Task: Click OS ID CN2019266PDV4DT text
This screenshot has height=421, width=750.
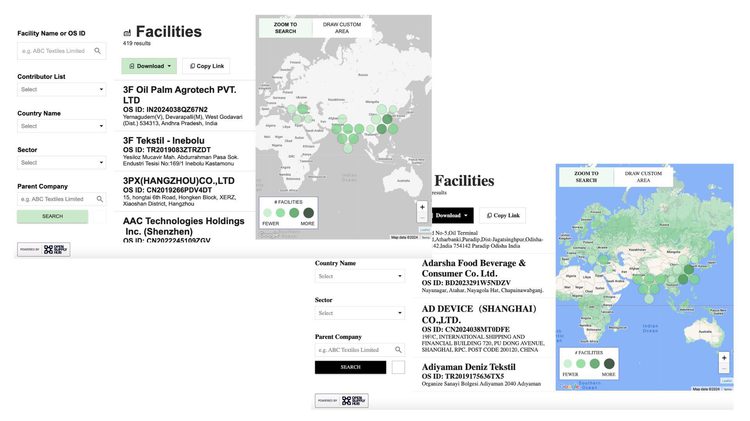Action: coord(167,190)
